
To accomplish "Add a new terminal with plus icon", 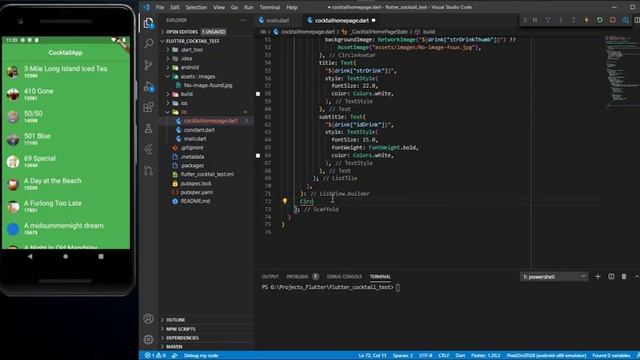I will coord(598,276).
